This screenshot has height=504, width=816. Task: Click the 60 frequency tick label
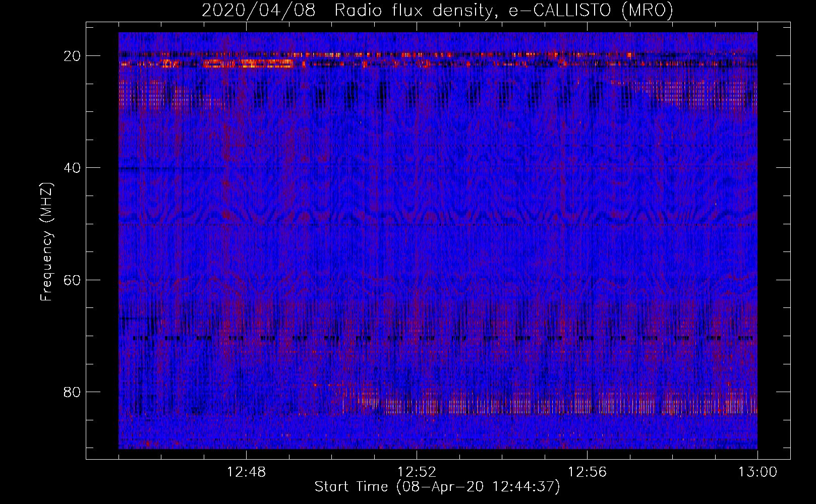point(73,280)
